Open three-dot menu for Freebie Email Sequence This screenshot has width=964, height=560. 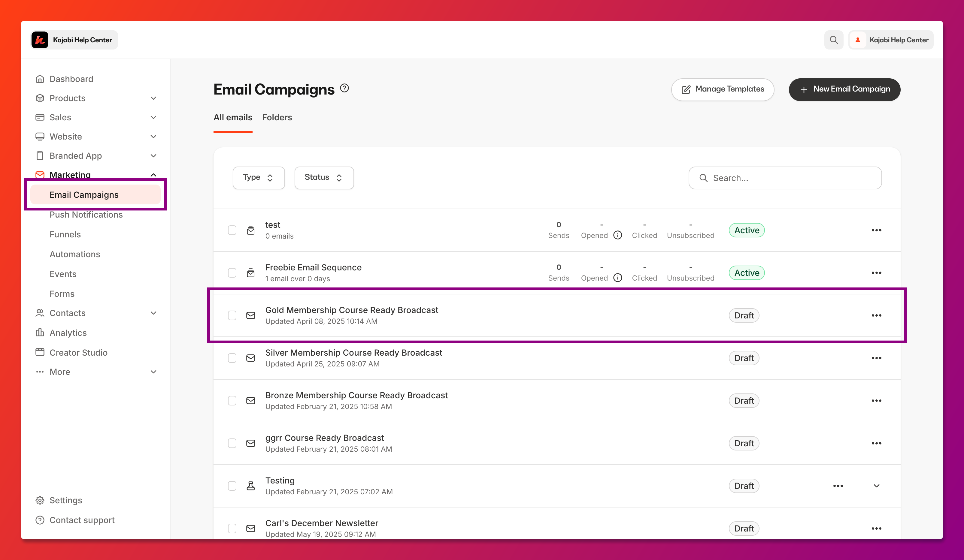[876, 272]
